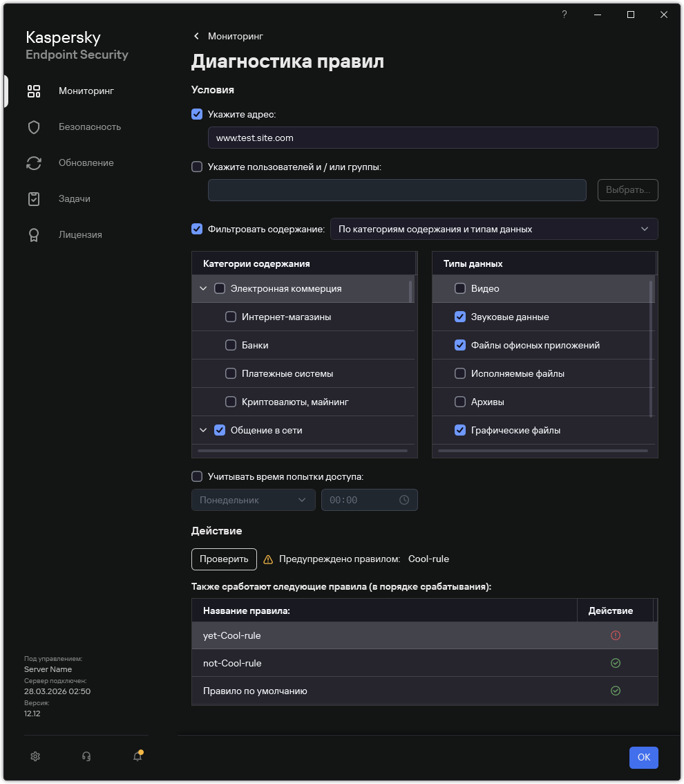Go to the Задачи section
This screenshot has height=784, width=684.
tap(75, 199)
